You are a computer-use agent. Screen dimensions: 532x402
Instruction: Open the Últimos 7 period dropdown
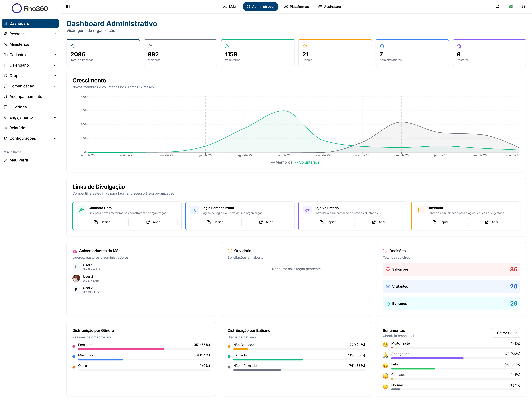[x=506, y=333]
